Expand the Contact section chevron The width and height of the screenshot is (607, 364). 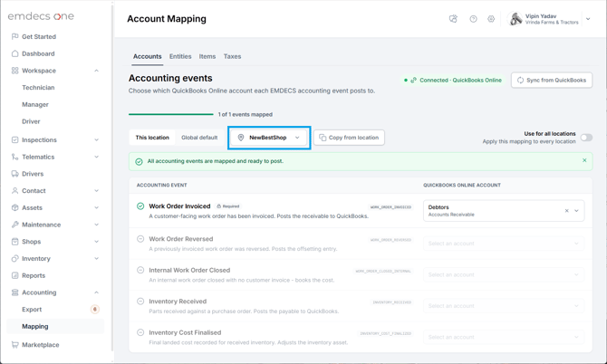pyautogui.click(x=96, y=191)
